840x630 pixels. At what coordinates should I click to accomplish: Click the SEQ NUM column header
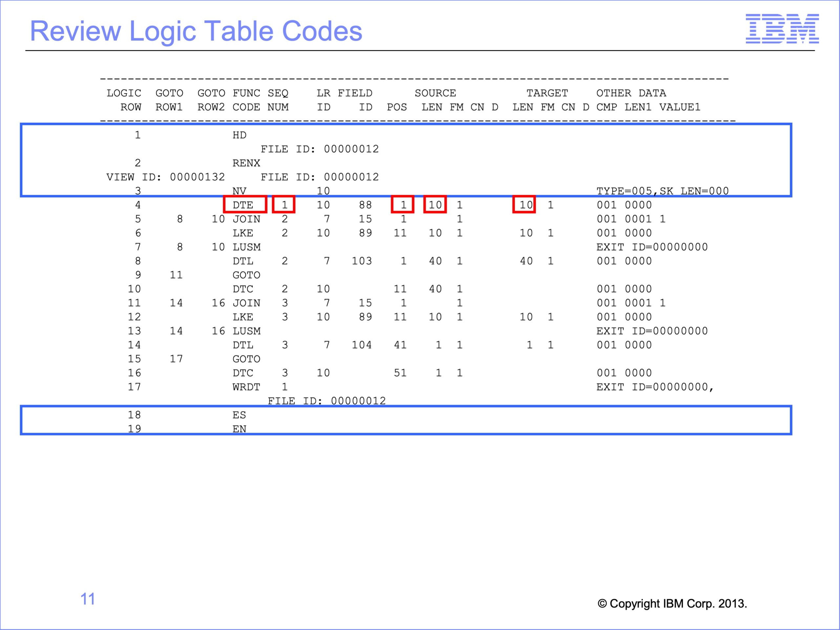(278, 100)
